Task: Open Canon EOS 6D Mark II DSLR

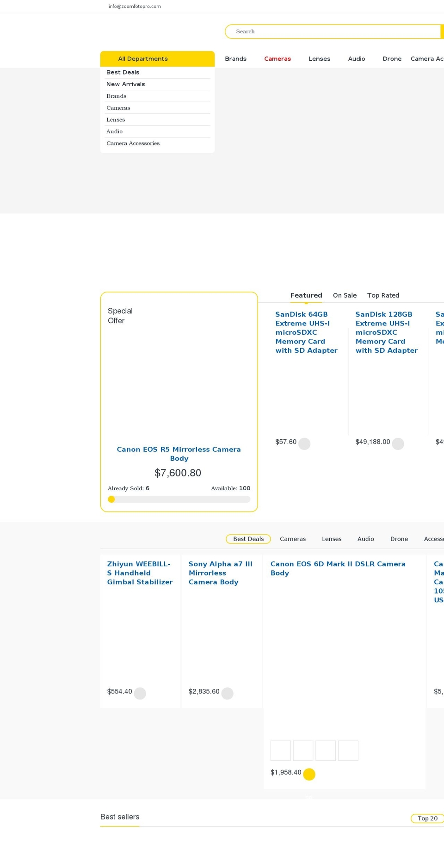Action: 338,568
